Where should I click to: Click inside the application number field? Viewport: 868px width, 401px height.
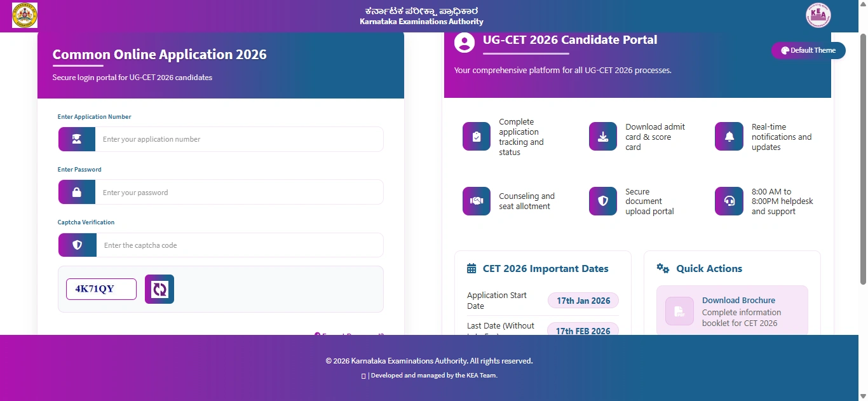pos(239,139)
